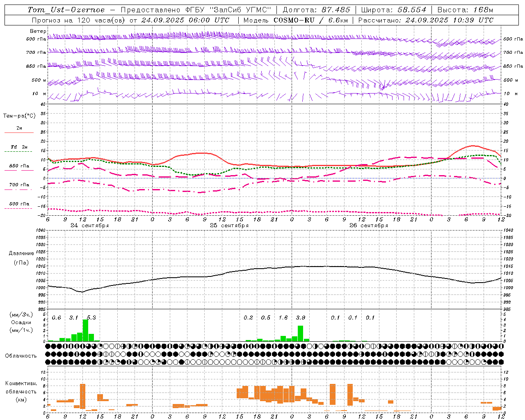This screenshot has width=525, height=420.
Task: Click the 25 сентября date label
Action: [229, 226]
